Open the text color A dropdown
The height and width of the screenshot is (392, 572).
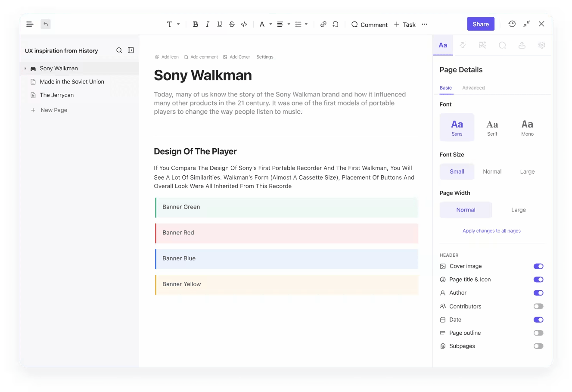265,25
